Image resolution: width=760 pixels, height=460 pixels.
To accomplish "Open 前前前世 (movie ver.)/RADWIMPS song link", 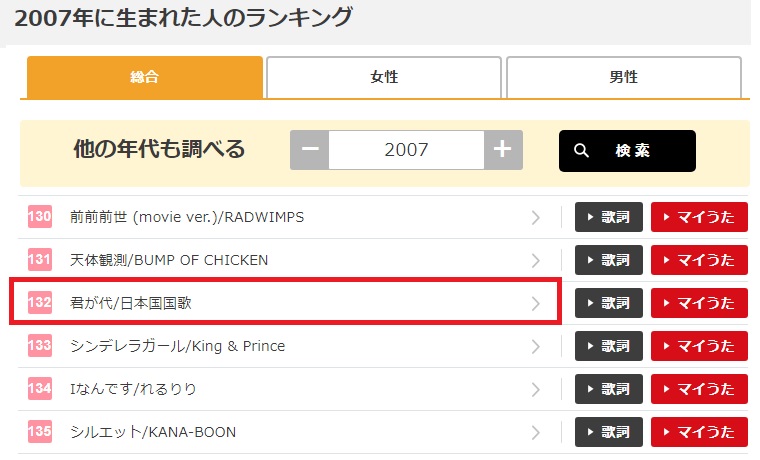I will click(x=187, y=217).
